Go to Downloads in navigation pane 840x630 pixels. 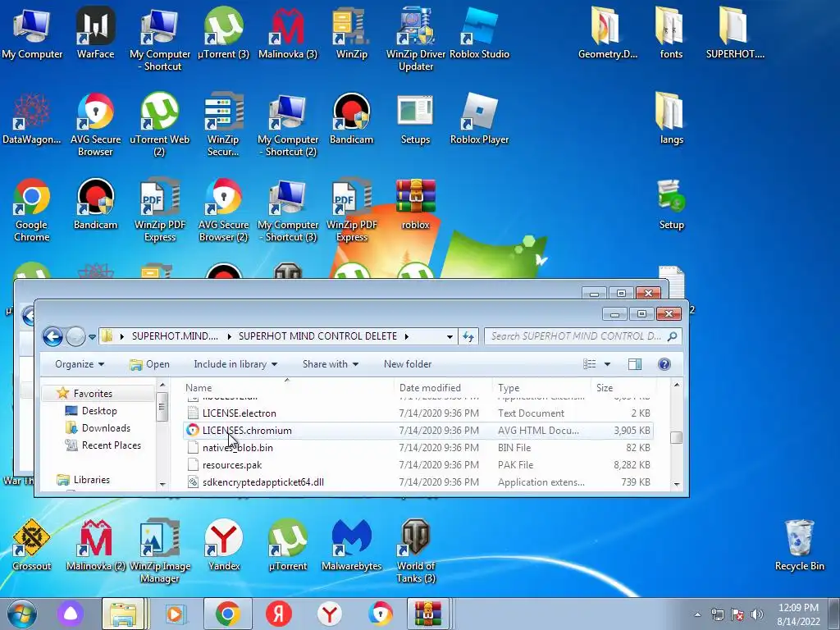[x=106, y=428]
